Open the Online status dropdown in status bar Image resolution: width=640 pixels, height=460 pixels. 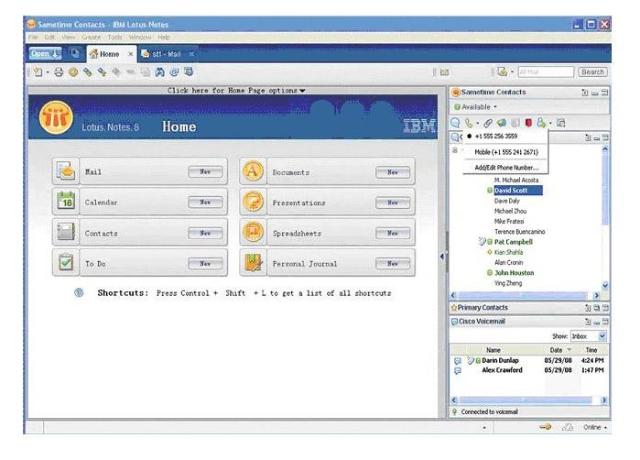click(595, 427)
